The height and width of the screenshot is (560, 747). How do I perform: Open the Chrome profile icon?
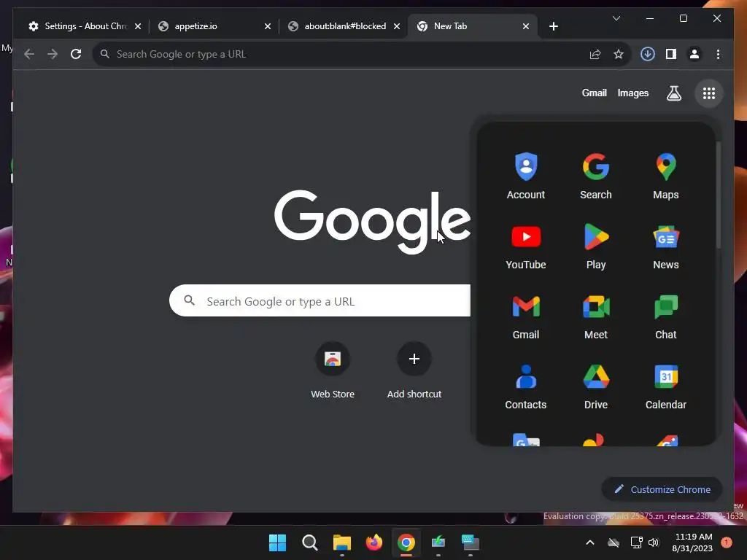point(694,54)
